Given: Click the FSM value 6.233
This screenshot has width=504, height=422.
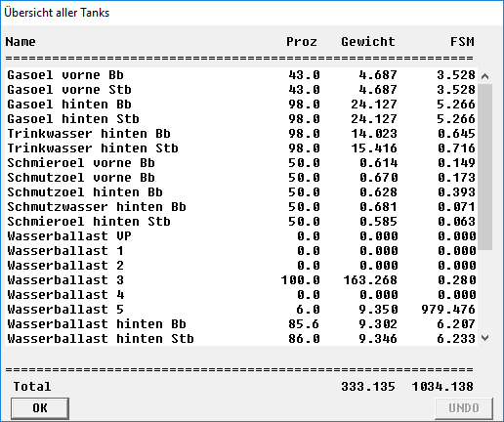Looking at the screenshot, I should coord(456,339).
